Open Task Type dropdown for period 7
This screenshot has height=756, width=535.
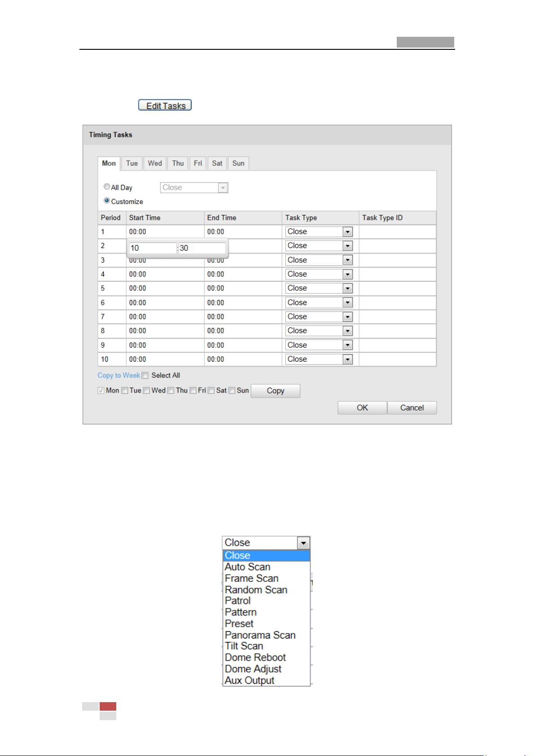pyautogui.click(x=319, y=317)
